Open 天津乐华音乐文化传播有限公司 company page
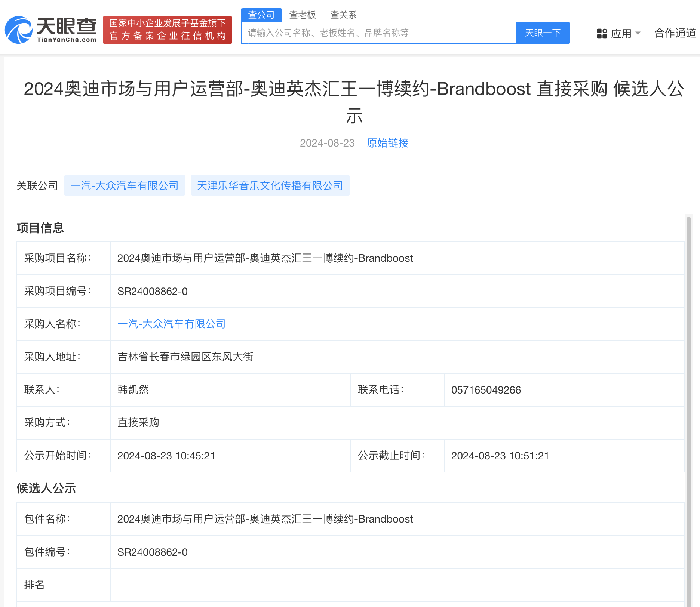Screen dimensions: 700x607 point(270,185)
